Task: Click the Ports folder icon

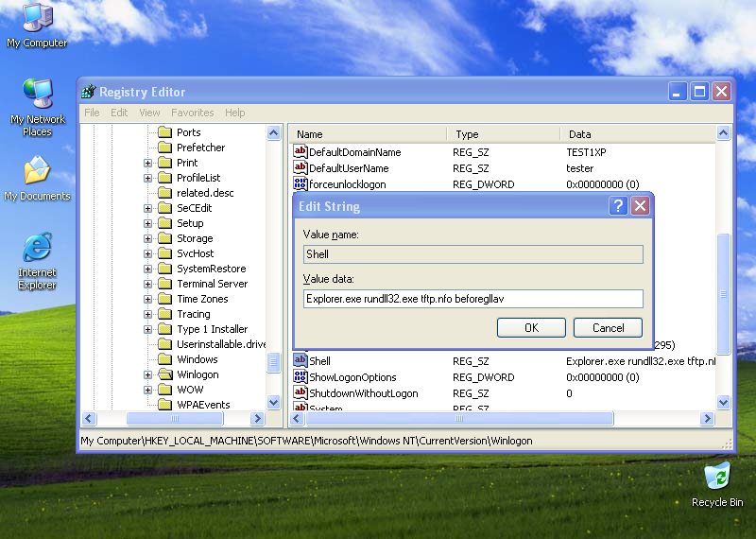Action: [x=164, y=132]
